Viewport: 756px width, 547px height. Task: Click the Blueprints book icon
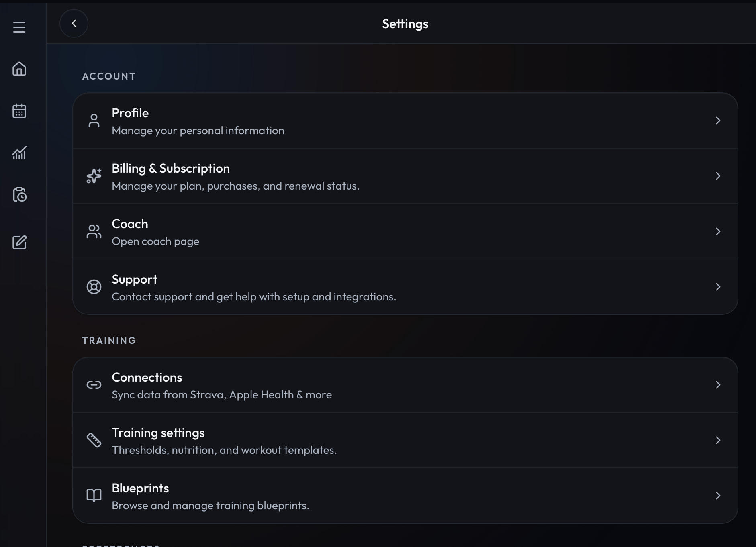pyautogui.click(x=94, y=496)
